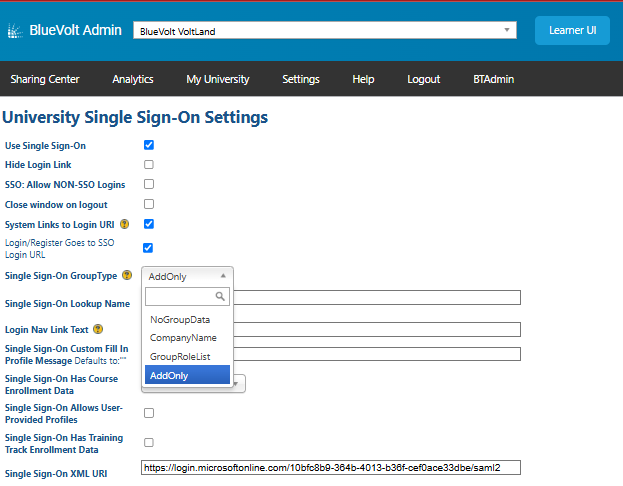
Task: Open the Analytics menu
Action: tap(133, 79)
